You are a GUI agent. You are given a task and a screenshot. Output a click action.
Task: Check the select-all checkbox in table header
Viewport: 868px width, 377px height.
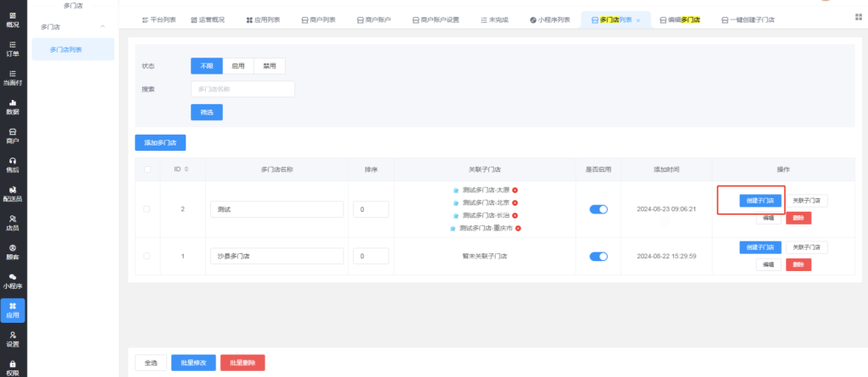[147, 169]
